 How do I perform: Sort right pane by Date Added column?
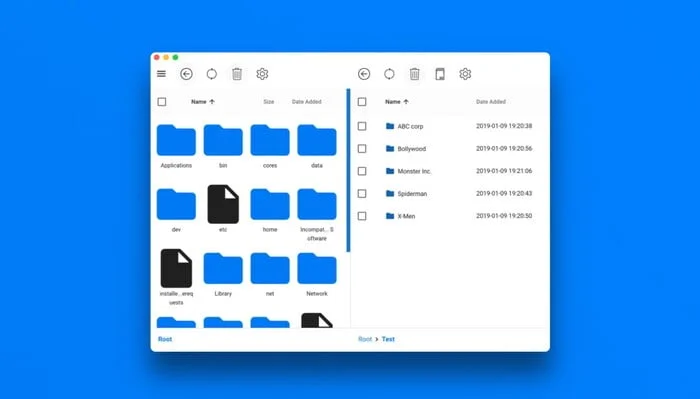pos(491,102)
